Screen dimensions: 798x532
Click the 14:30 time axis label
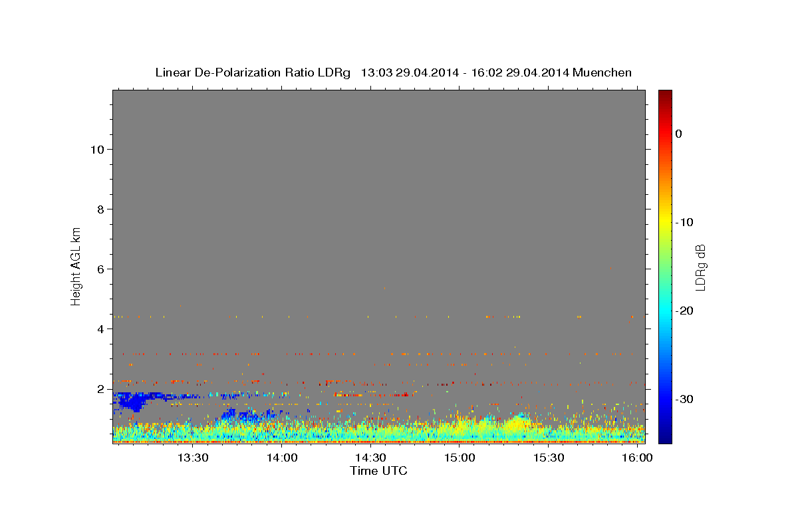coord(370,458)
